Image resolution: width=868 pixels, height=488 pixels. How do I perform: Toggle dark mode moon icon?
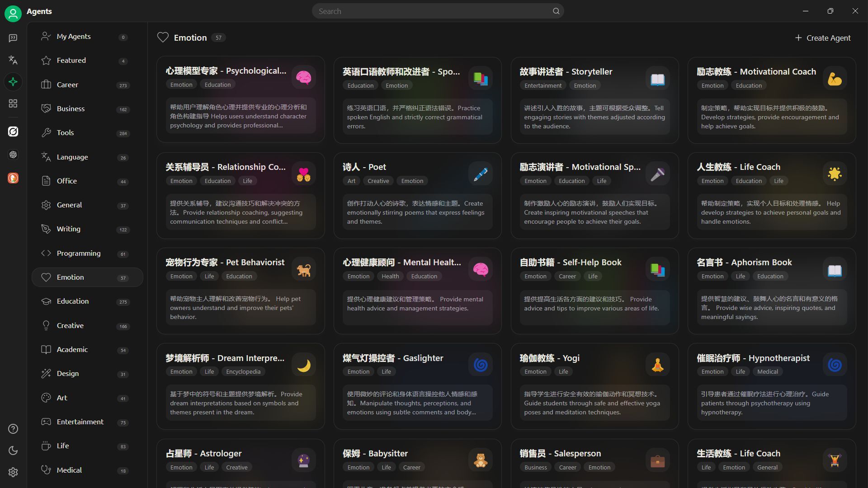click(13, 450)
